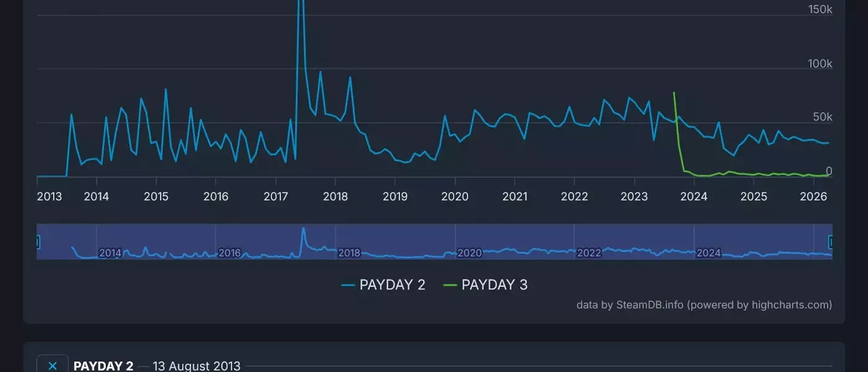Toggle PAYDAY 3 series in chart legend
The width and height of the screenshot is (868, 372).
click(485, 285)
